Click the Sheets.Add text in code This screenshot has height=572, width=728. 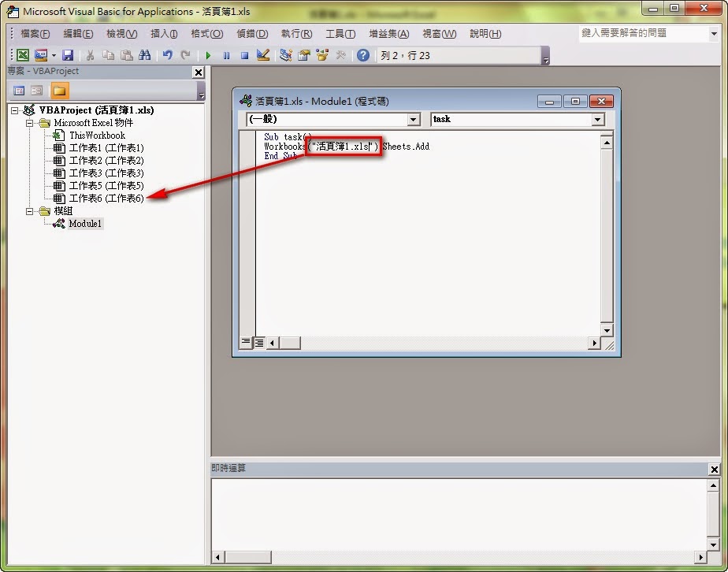(x=406, y=147)
